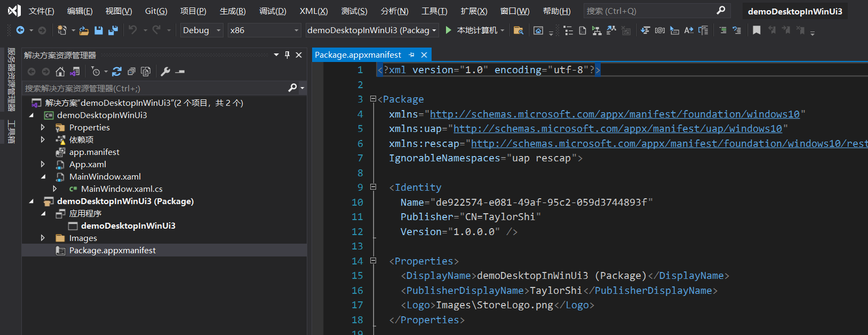
Task: Expand the Images folder node
Action: (43, 238)
